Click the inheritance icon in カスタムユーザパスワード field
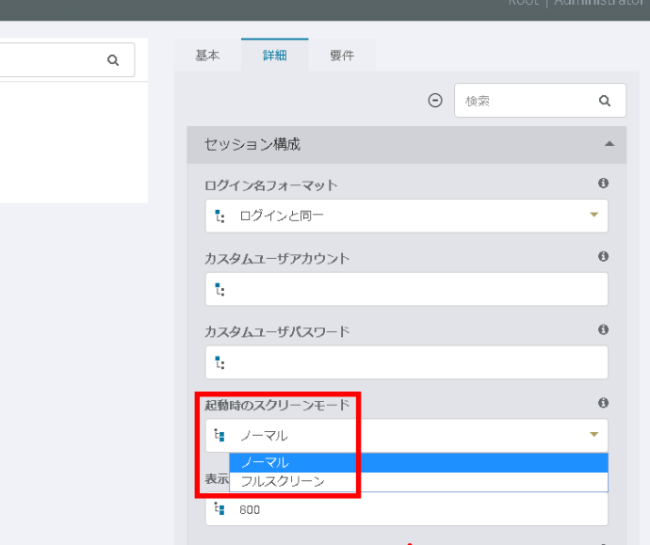 click(x=220, y=362)
